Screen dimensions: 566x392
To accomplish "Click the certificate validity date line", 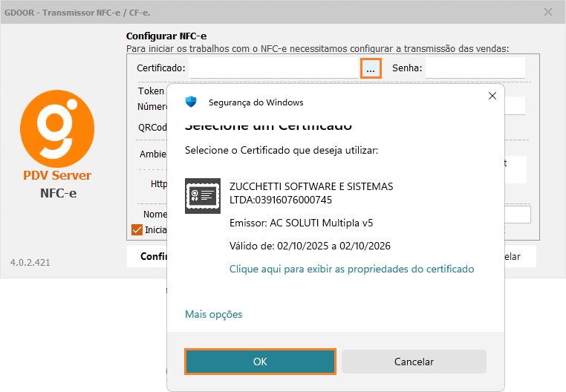I will point(310,246).
